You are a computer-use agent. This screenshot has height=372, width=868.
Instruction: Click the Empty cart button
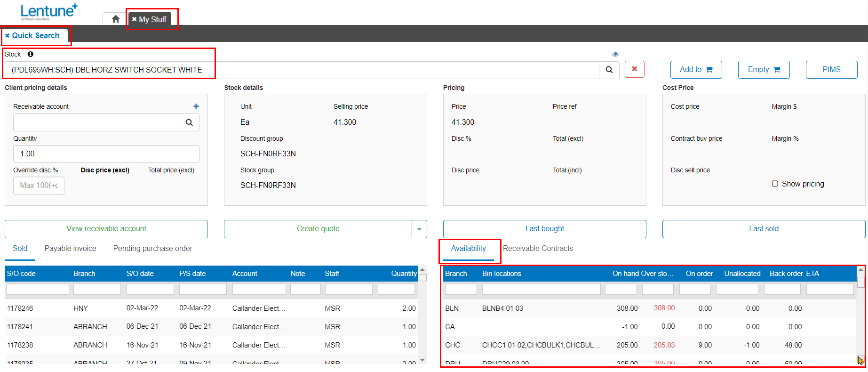(x=764, y=70)
